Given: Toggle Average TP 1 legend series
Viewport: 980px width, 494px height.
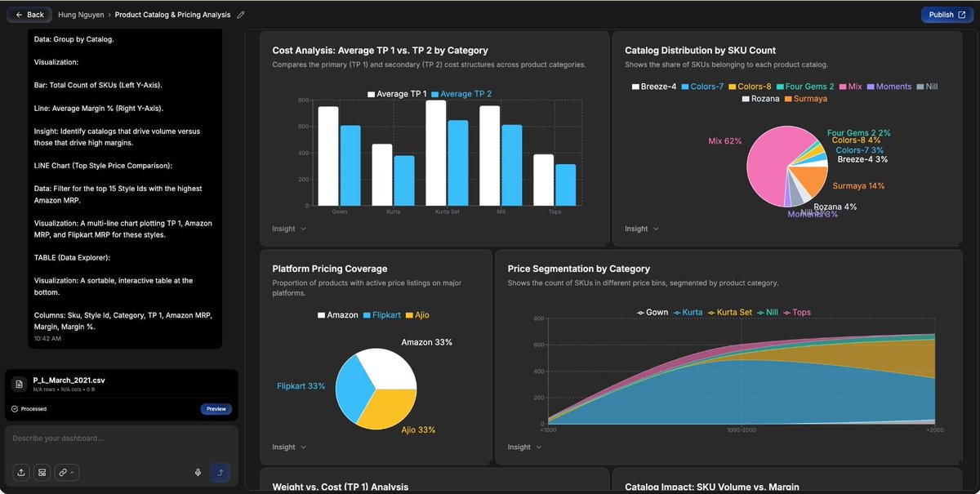Looking at the screenshot, I should (x=397, y=94).
